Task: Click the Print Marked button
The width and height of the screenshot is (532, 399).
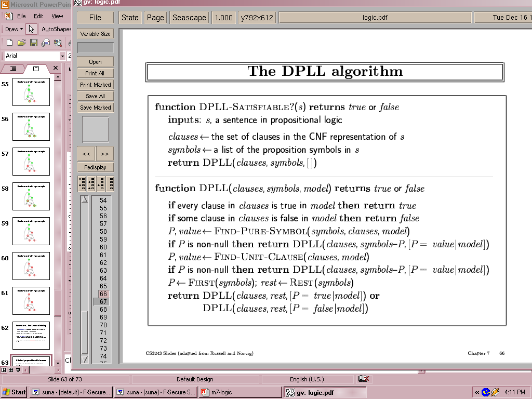Action: tap(95, 85)
